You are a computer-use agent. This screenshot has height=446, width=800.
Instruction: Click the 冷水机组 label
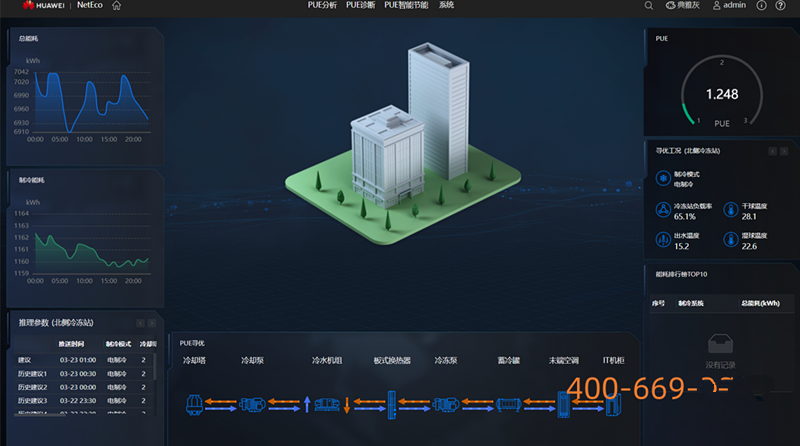(327, 360)
